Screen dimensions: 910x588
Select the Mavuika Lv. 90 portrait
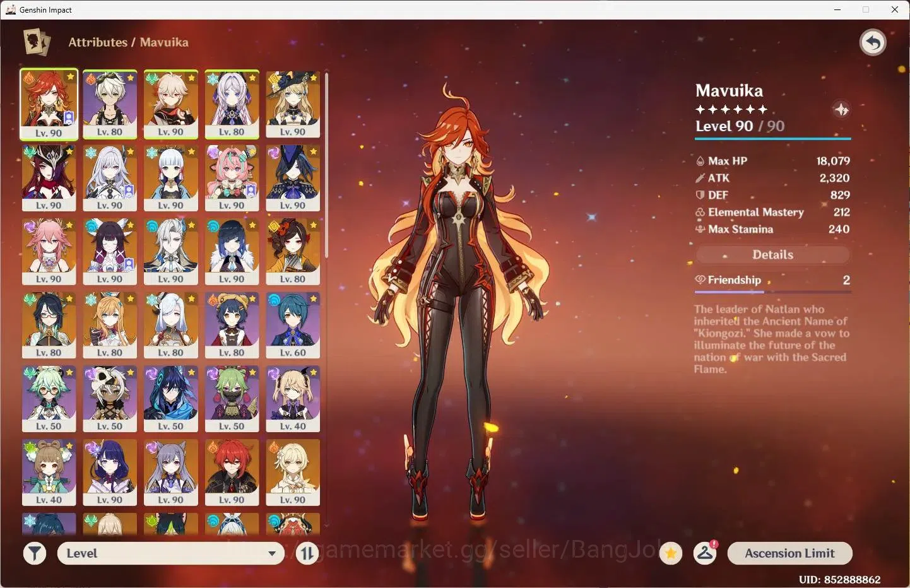pyautogui.click(x=49, y=104)
